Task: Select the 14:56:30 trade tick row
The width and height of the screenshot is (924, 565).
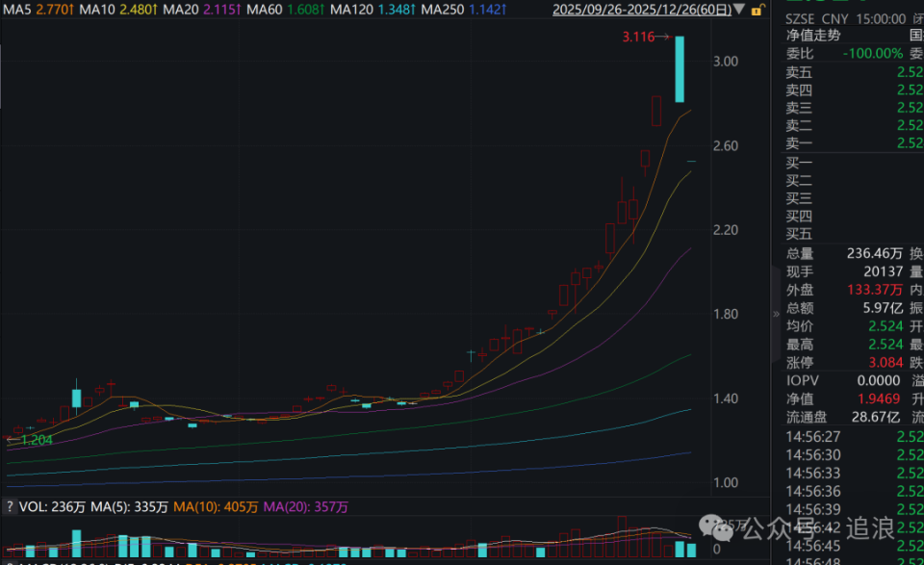Action: point(855,455)
